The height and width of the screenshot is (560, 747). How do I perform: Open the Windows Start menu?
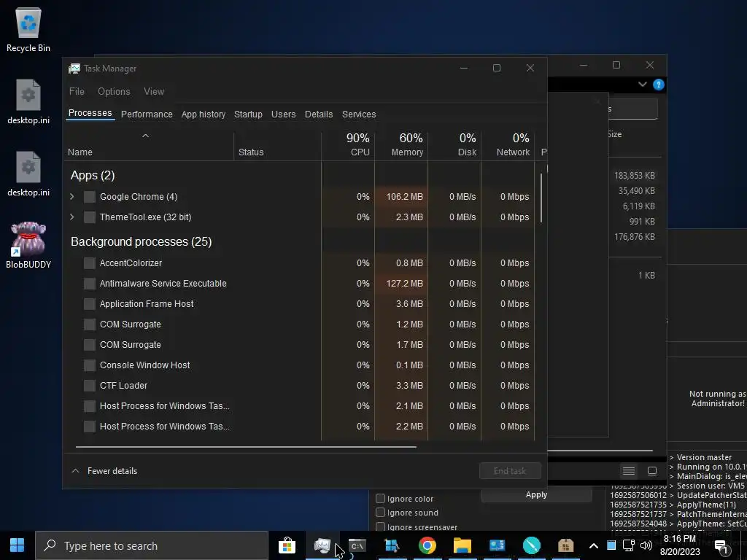tap(18, 545)
